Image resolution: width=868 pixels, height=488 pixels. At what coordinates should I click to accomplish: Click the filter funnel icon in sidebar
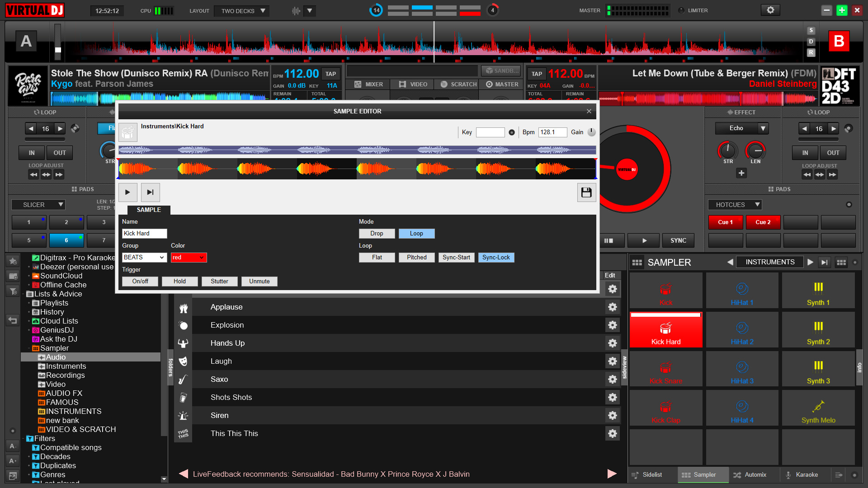point(13,291)
